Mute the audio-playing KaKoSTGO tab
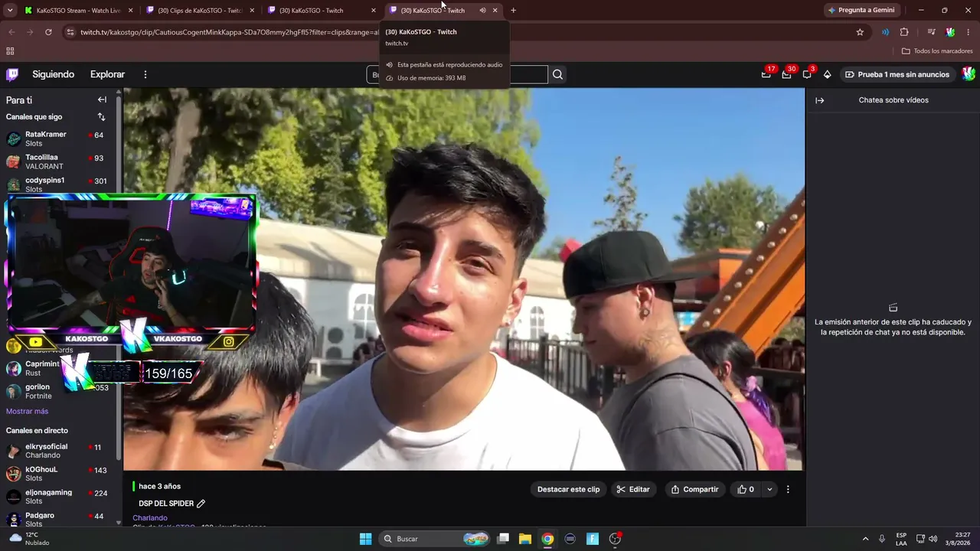 (x=482, y=11)
